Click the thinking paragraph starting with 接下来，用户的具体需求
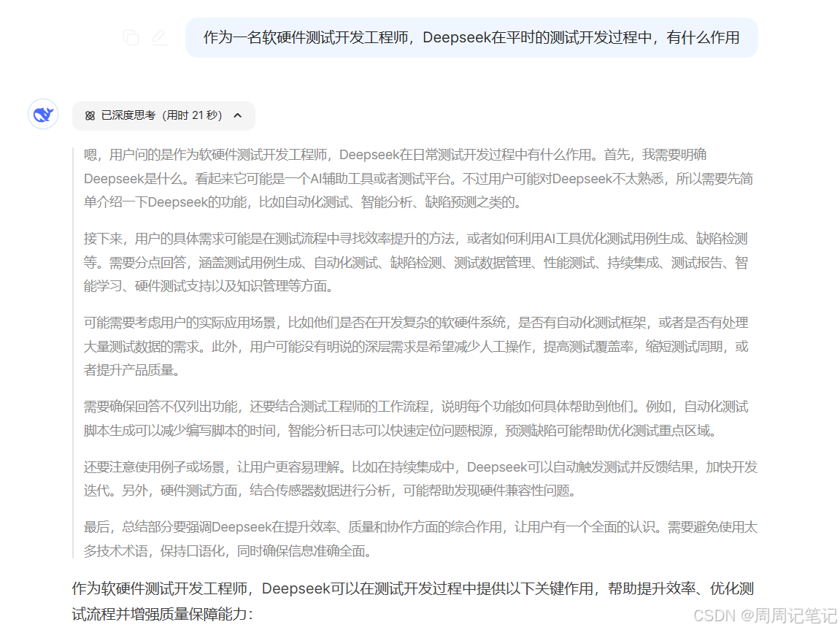840x630 pixels. click(416, 263)
